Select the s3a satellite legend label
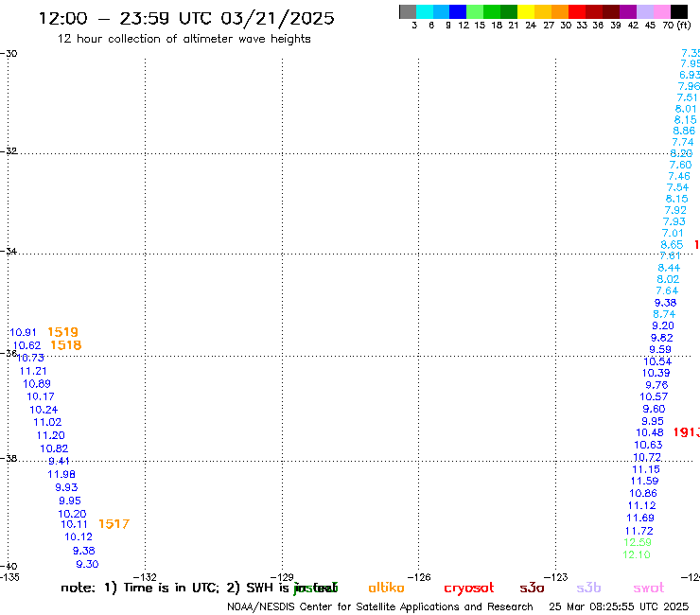700x615 pixels. pyautogui.click(x=532, y=589)
